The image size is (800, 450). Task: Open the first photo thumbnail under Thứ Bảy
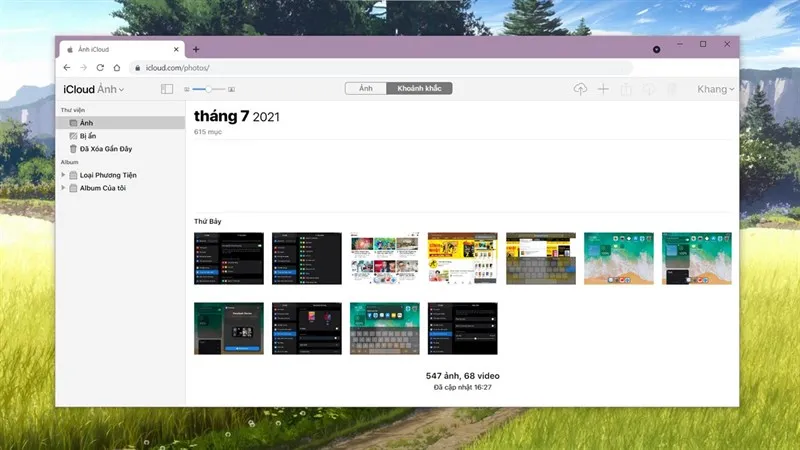click(x=229, y=258)
